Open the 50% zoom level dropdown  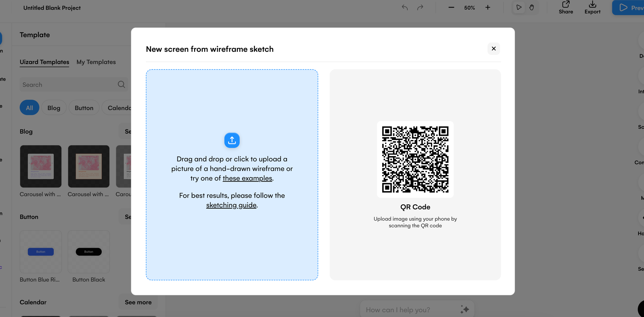pyautogui.click(x=469, y=8)
